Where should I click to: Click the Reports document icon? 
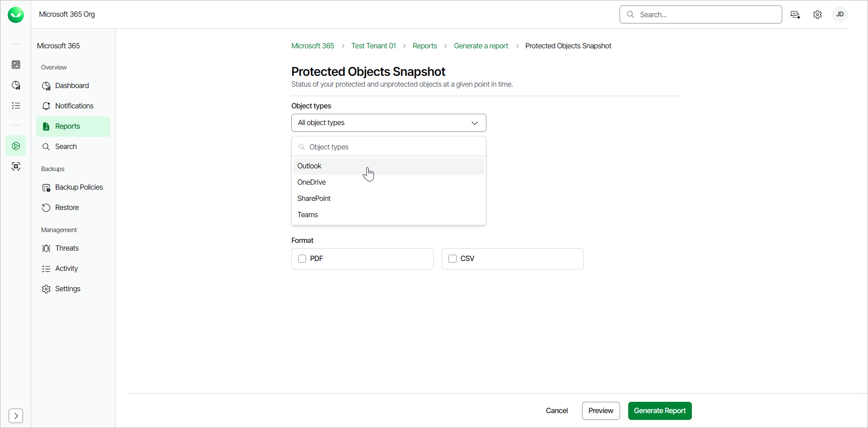click(46, 126)
